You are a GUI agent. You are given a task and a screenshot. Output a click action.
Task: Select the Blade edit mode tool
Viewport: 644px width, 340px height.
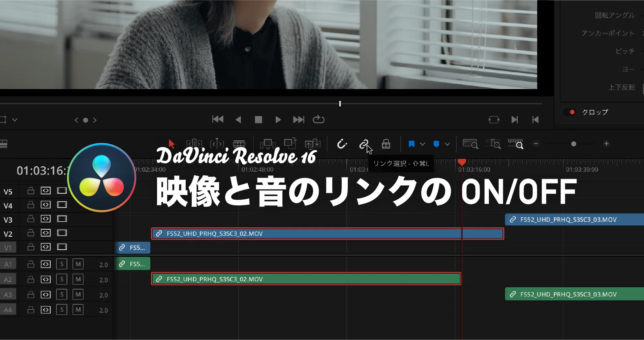point(239,144)
